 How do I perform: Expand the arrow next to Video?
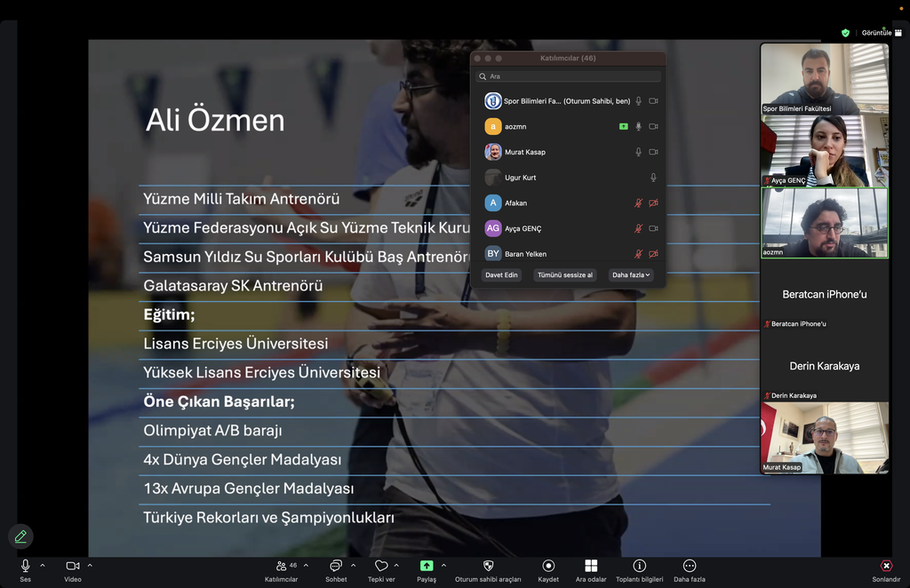tap(90, 566)
